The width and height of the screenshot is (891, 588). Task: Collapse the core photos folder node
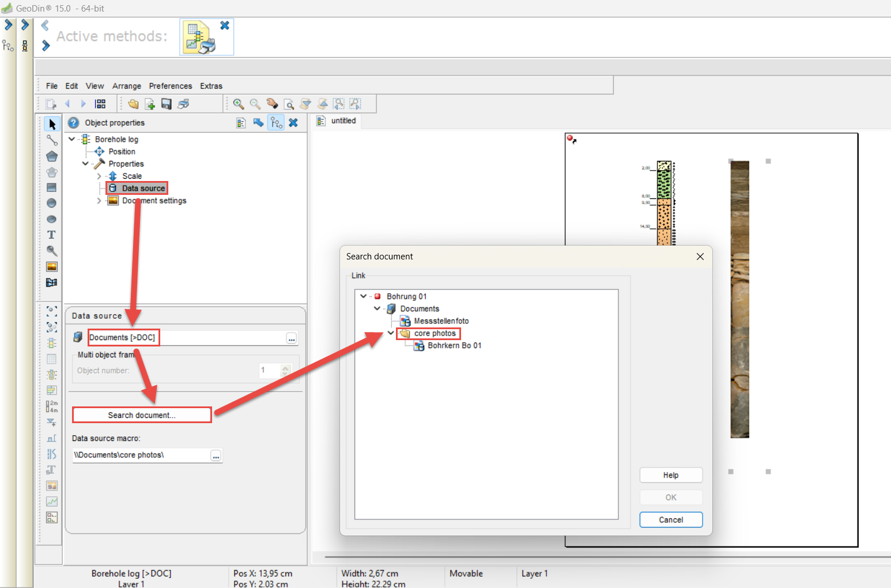pos(391,333)
